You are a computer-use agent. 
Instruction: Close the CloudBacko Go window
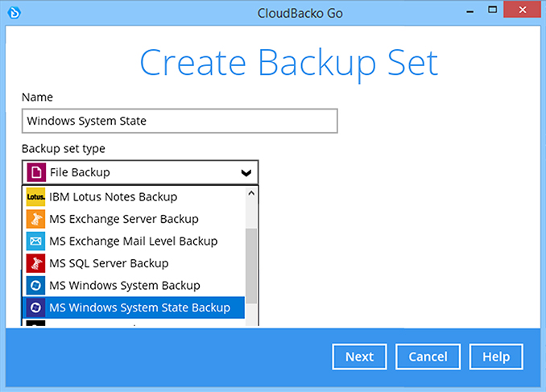coord(523,10)
